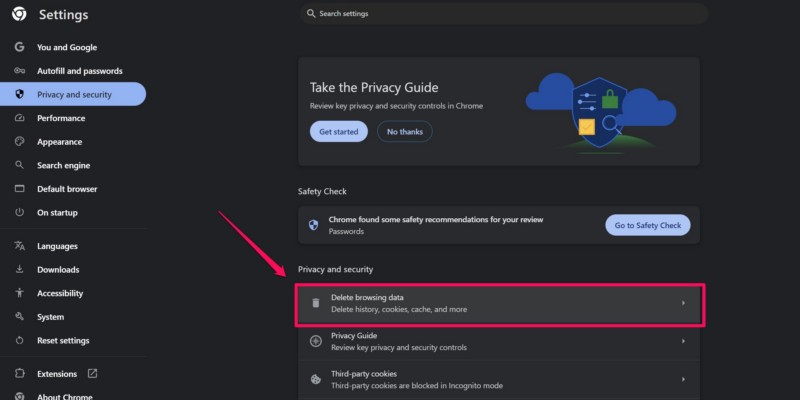Click the Delete browsing data trash icon
800x400 pixels.
tap(316, 303)
